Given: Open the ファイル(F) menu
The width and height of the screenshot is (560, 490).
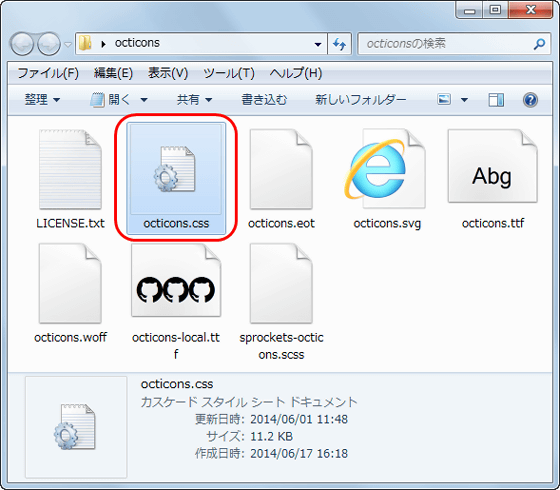Looking at the screenshot, I should pos(48,73).
